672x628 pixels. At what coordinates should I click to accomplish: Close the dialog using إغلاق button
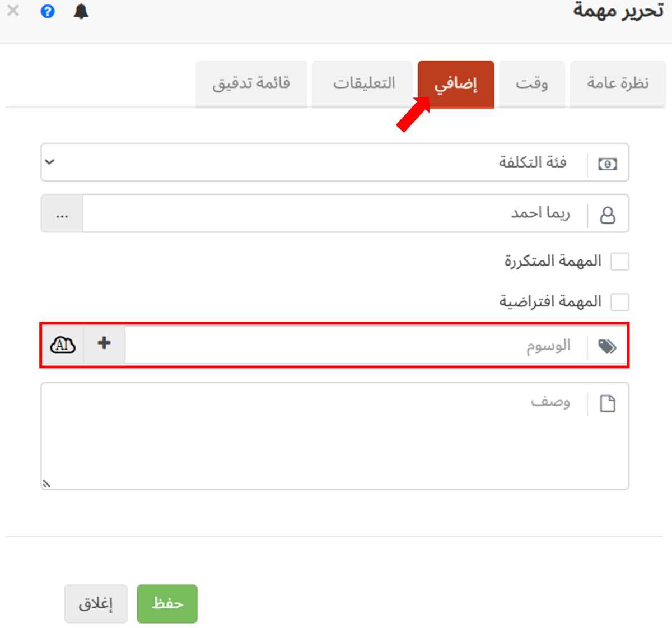pyautogui.click(x=96, y=603)
